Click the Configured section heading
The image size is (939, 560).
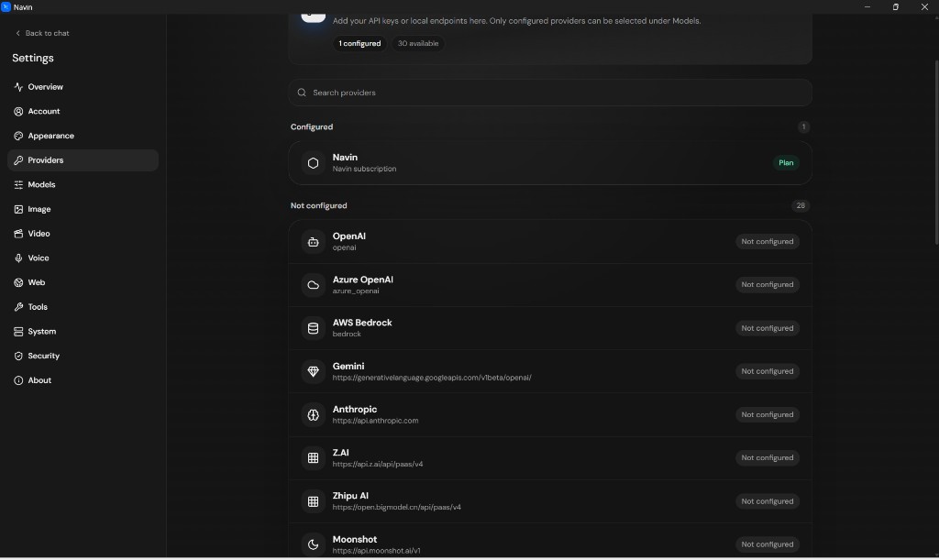pyautogui.click(x=312, y=126)
